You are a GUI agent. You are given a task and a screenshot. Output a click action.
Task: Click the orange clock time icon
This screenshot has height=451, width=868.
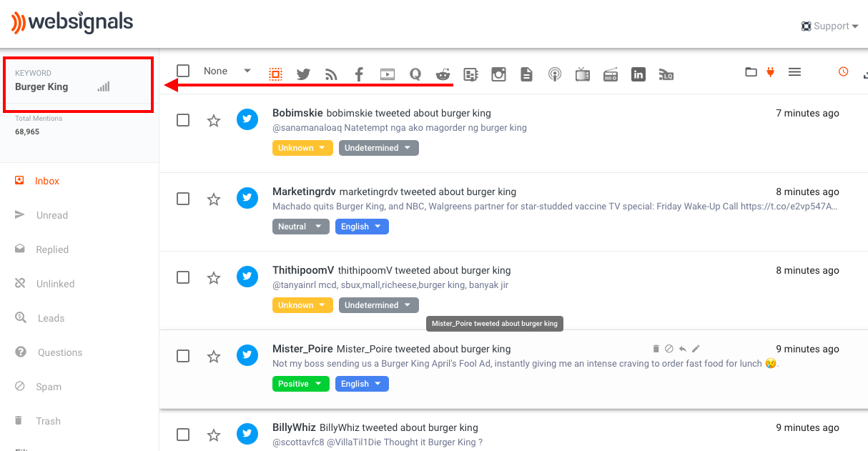(844, 71)
